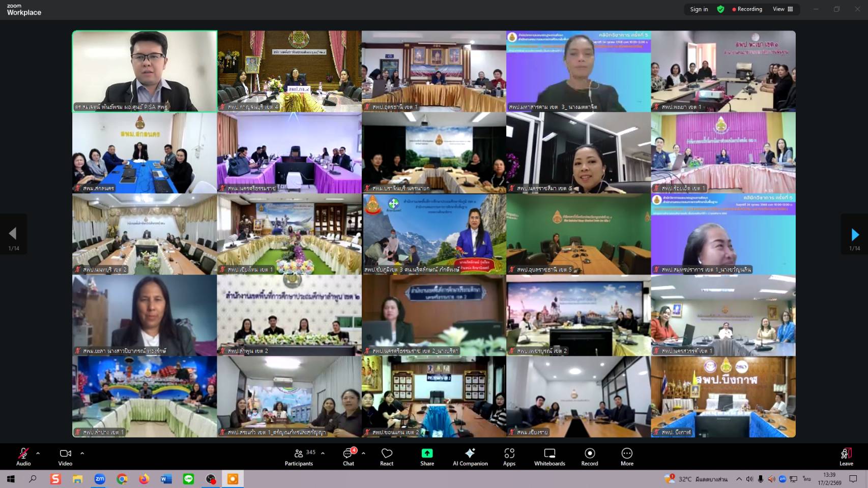Open the React emoji menu
Image resolution: width=868 pixels, height=488 pixels.
tap(387, 456)
